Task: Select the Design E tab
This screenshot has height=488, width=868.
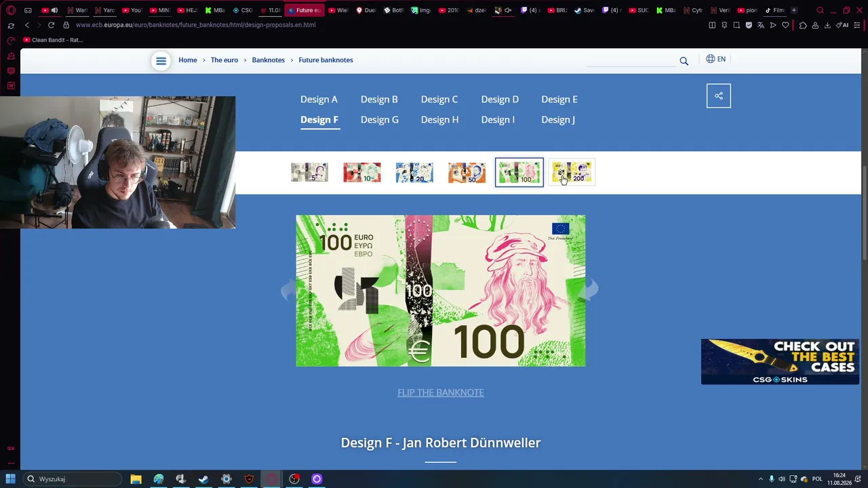Action: coord(559,99)
